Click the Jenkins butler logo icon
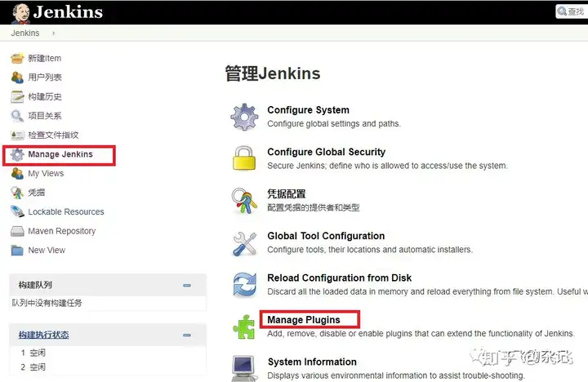588x382 pixels. pos(20,13)
